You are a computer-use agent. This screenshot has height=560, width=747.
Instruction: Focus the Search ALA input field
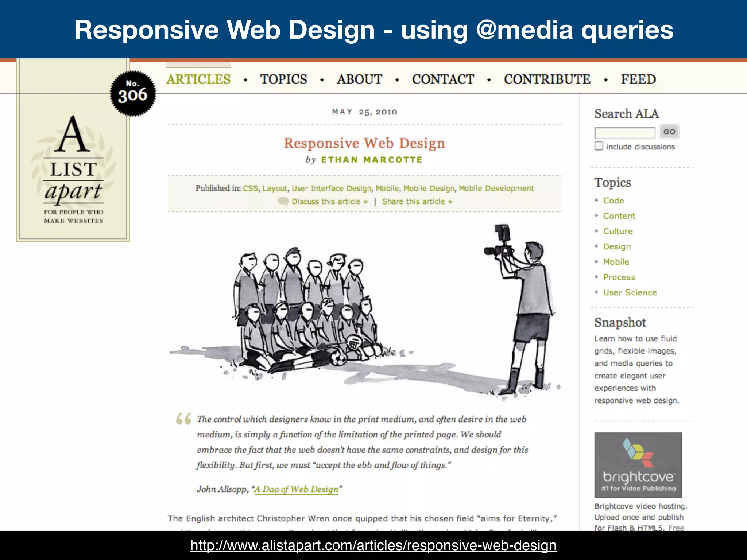click(x=624, y=132)
